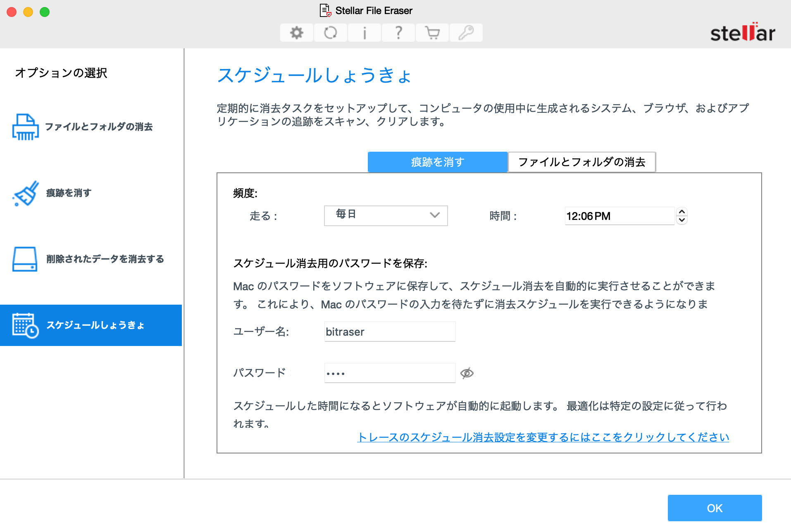This screenshot has height=532, width=791.
Task: Switch to the ファイルとフォルダの消去 tab
Action: (581, 162)
